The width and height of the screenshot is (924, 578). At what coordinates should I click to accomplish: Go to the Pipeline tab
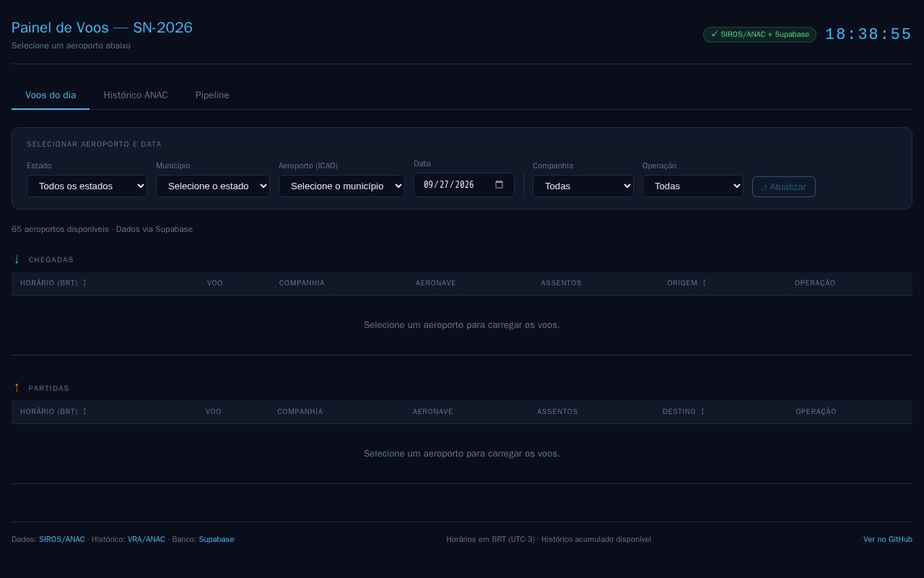coord(212,95)
